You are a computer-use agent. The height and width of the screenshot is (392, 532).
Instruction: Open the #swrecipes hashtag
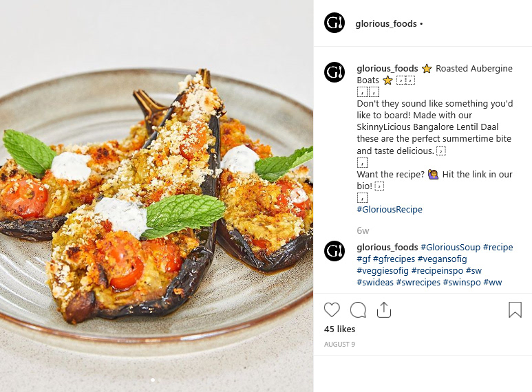click(418, 282)
